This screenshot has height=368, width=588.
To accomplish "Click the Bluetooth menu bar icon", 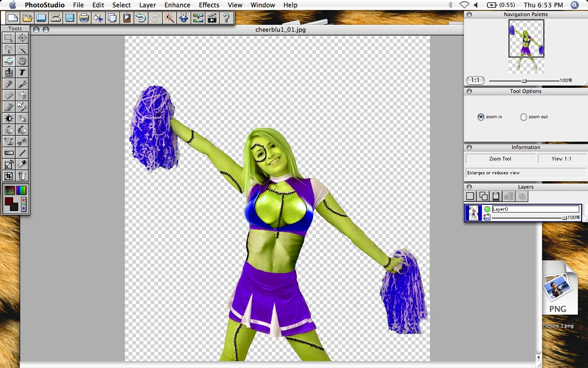I will click(x=451, y=5).
